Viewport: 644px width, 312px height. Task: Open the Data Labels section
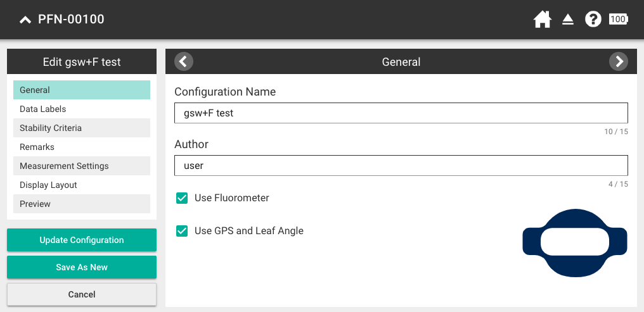[x=82, y=109]
